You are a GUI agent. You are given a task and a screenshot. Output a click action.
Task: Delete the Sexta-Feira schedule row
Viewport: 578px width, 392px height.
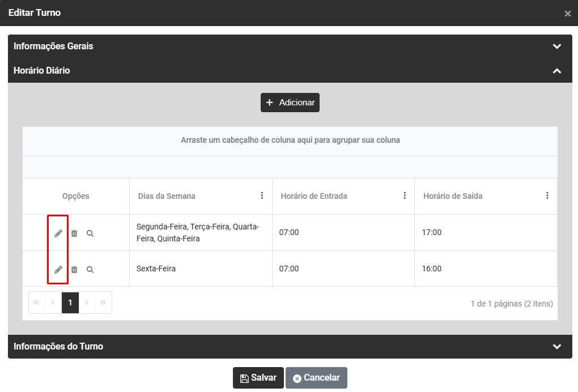pos(74,269)
